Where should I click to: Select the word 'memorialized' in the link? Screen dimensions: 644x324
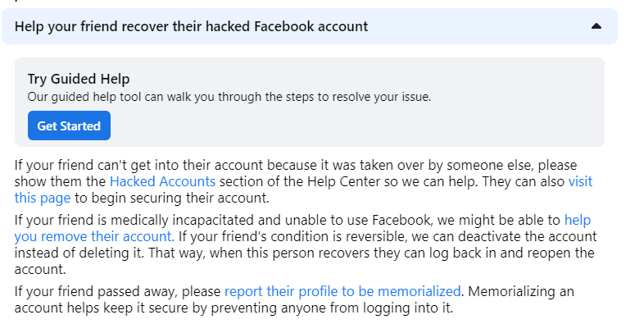(x=419, y=291)
